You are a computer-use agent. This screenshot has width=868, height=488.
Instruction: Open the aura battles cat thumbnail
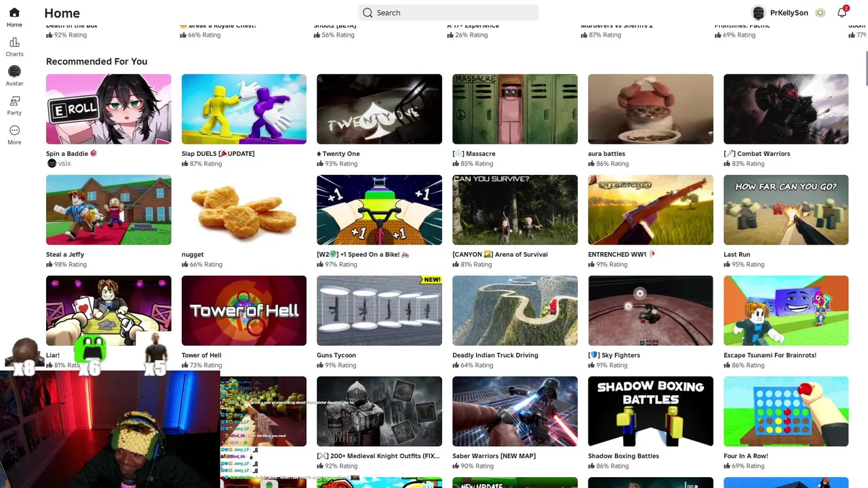click(650, 109)
